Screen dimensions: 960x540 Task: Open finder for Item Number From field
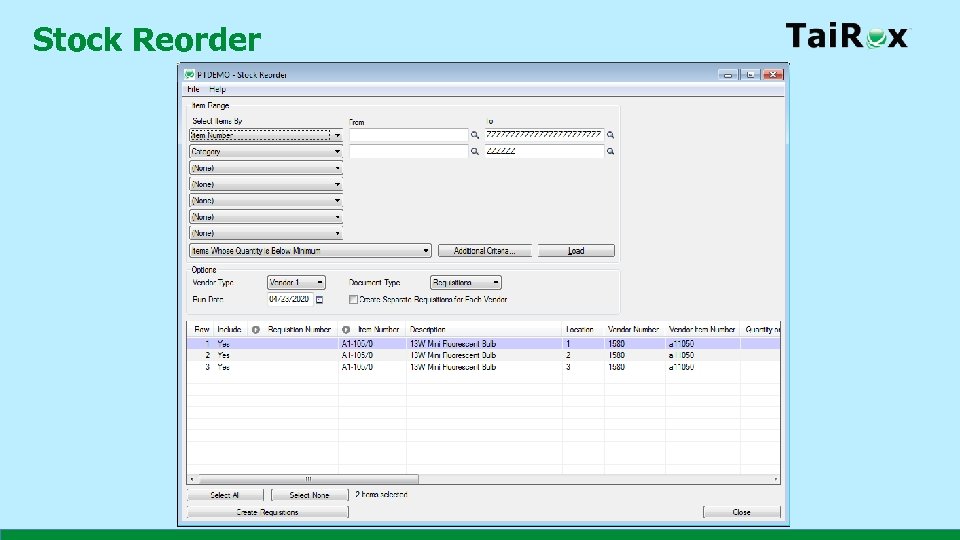click(474, 135)
